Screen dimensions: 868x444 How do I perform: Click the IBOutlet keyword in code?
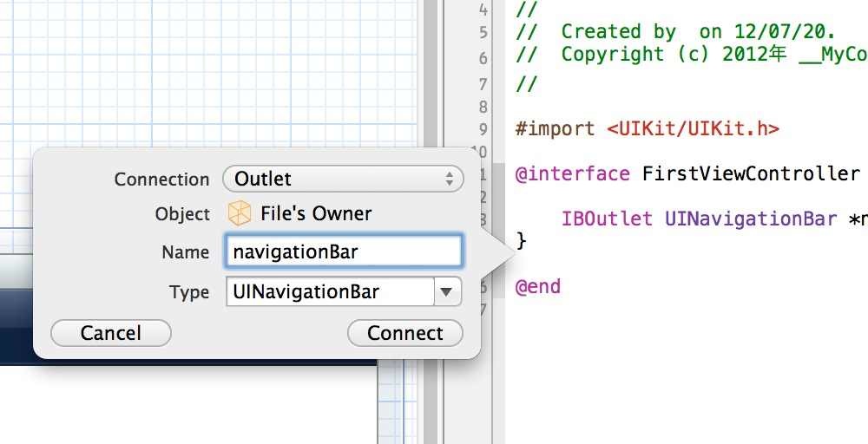(607, 219)
